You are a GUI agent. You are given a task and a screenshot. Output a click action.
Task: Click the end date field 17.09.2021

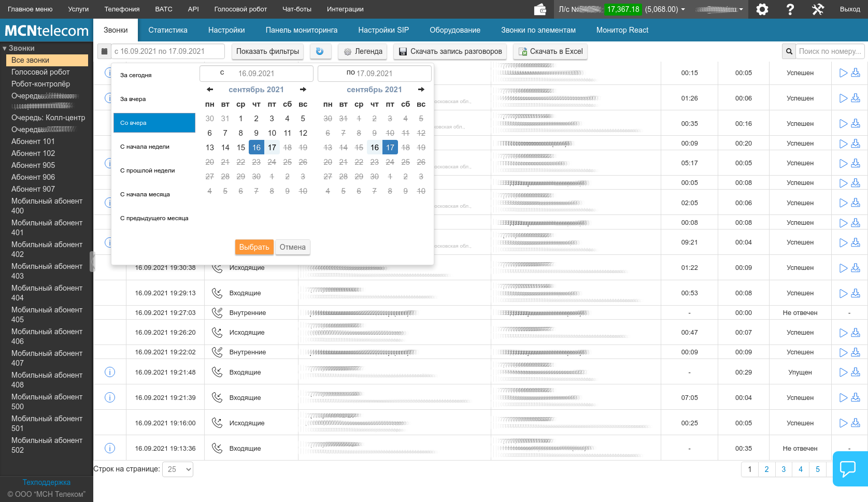click(x=375, y=74)
